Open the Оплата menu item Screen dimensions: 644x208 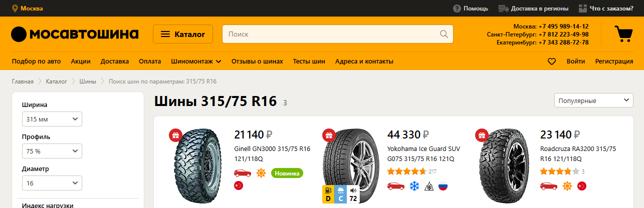pyautogui.click(x=150, y=61)
